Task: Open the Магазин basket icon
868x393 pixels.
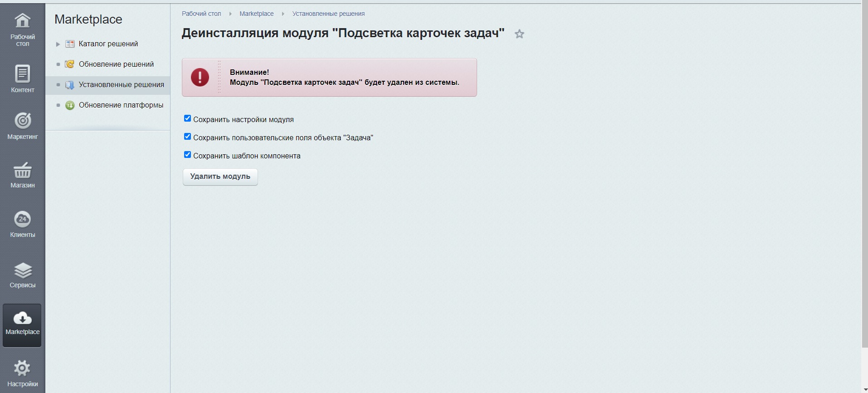Action: 22,171
